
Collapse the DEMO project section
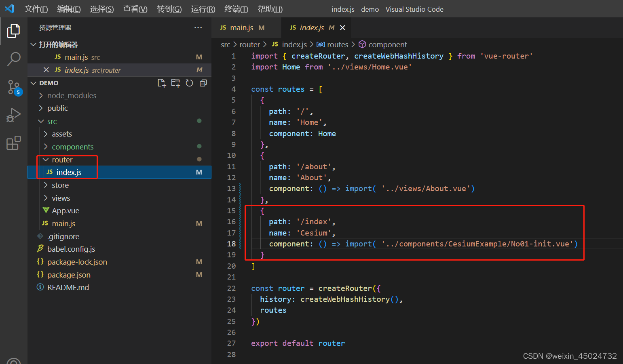pyautogui.click(x=34, y=83)
